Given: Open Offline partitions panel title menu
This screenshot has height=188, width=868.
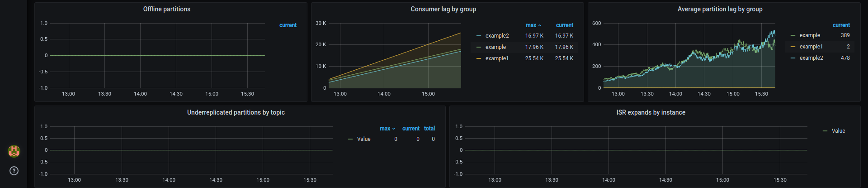Looking at the screenshot, I should (166, 9).
